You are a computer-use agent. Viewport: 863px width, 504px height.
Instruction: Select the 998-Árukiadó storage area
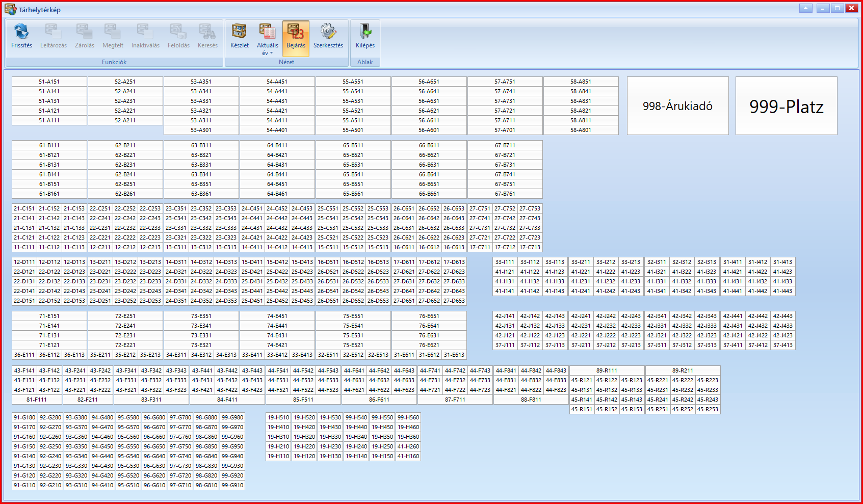click(677, 106)
